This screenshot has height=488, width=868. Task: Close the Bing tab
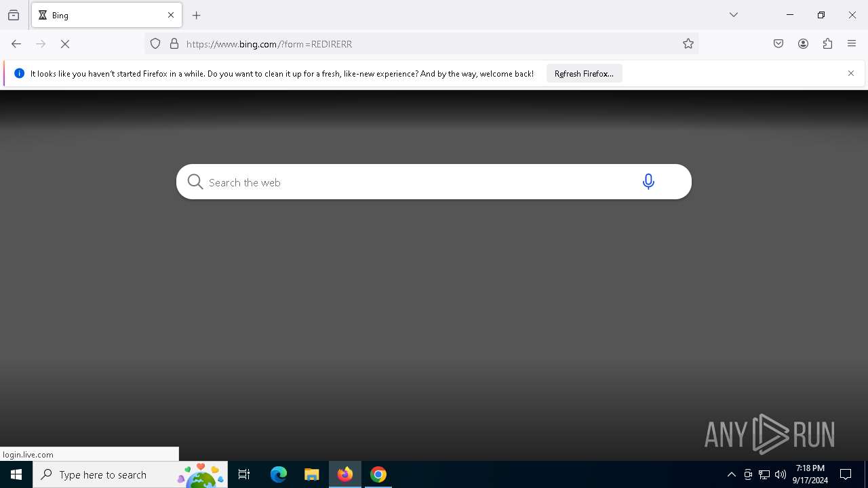pos(171,15)
